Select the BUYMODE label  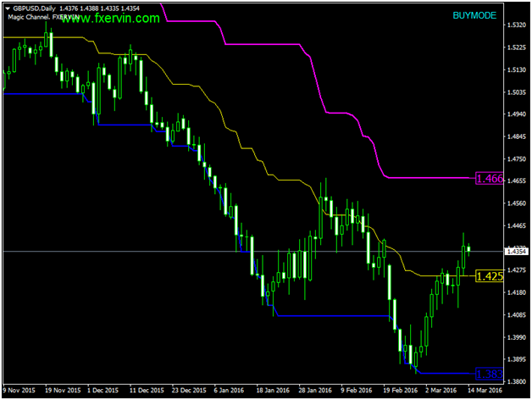tap(474, 15)
